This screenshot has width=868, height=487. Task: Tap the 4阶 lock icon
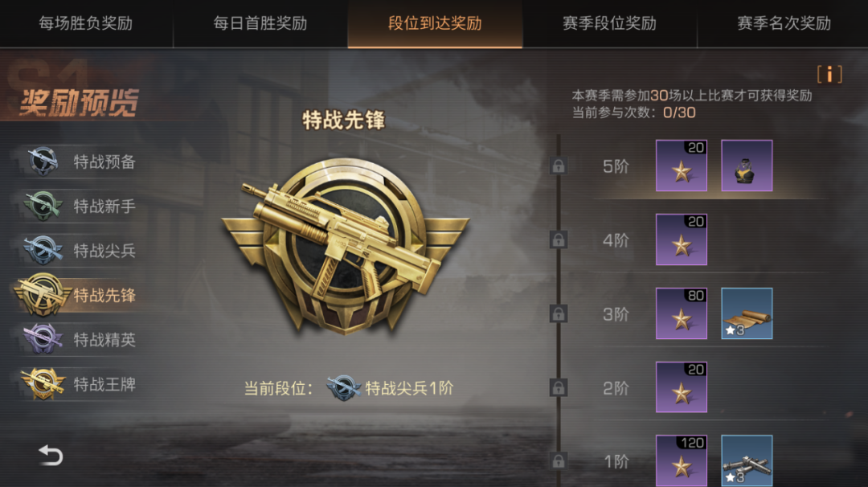tap(558, 239)
